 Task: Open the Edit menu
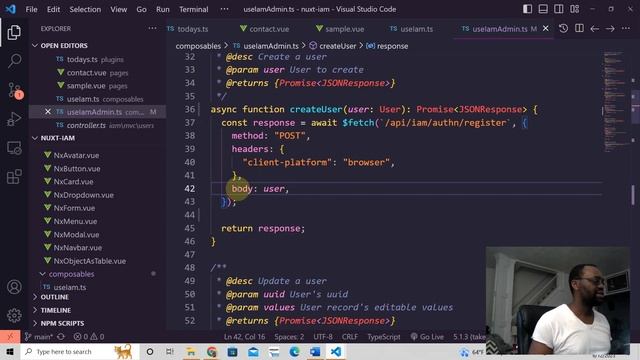[53, 9]
